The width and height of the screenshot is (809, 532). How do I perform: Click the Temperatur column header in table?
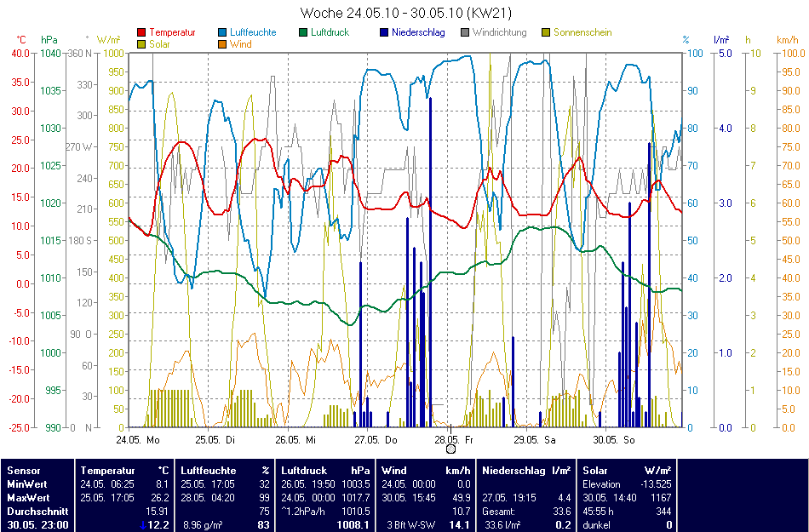107,470
